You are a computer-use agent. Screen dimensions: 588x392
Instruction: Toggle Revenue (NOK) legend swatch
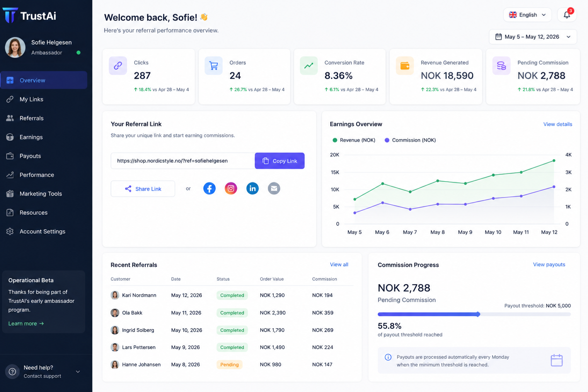(335, 140)
